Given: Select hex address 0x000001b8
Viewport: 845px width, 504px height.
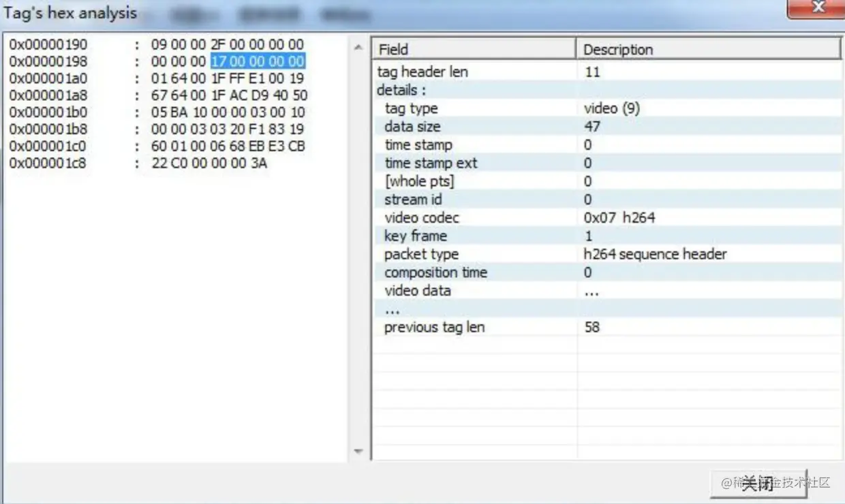Looking at the screenshot, I should 48,129.
